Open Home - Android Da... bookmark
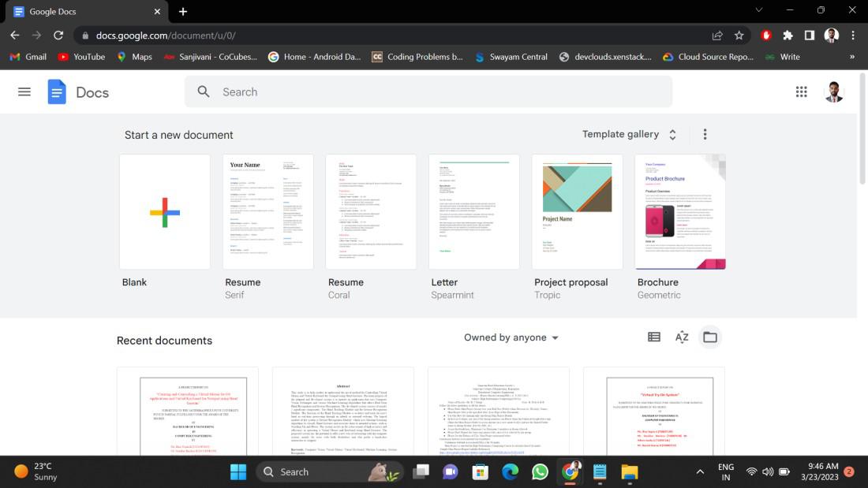 [x=314, y=57]
